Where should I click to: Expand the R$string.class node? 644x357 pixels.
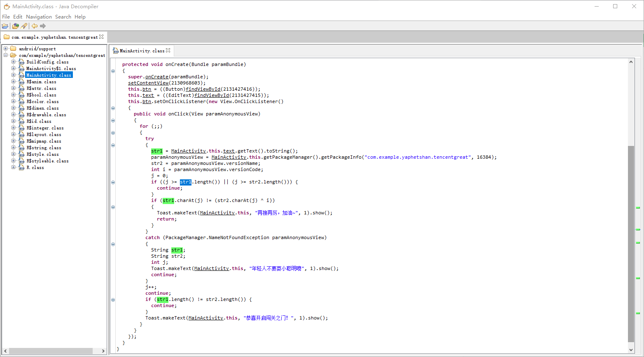point(13,148)
